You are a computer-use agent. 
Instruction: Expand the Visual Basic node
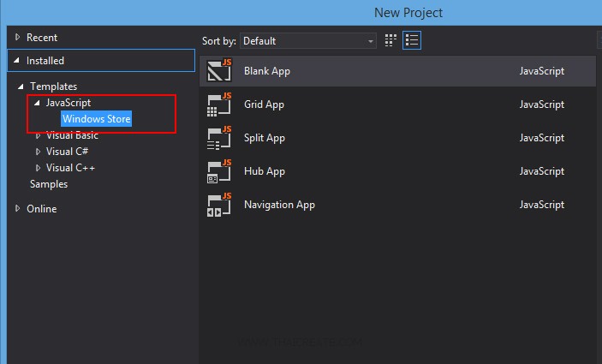click(38, 135)
